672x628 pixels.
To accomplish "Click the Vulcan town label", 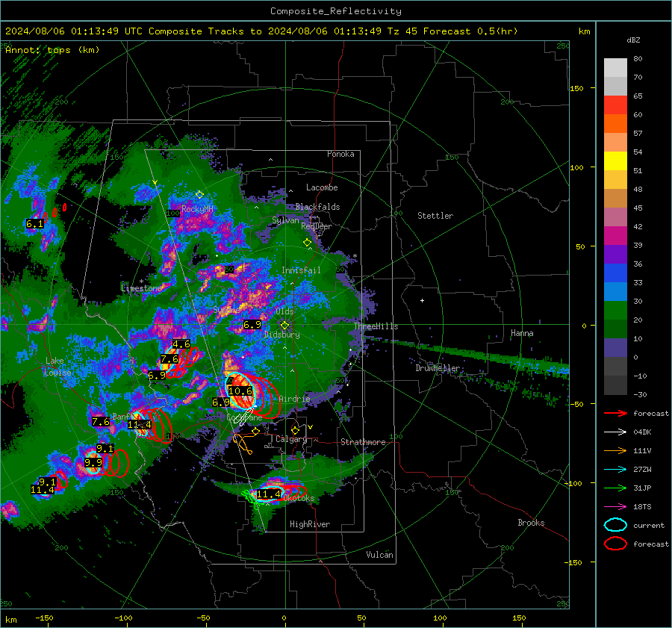I will [x=379, y=555].
